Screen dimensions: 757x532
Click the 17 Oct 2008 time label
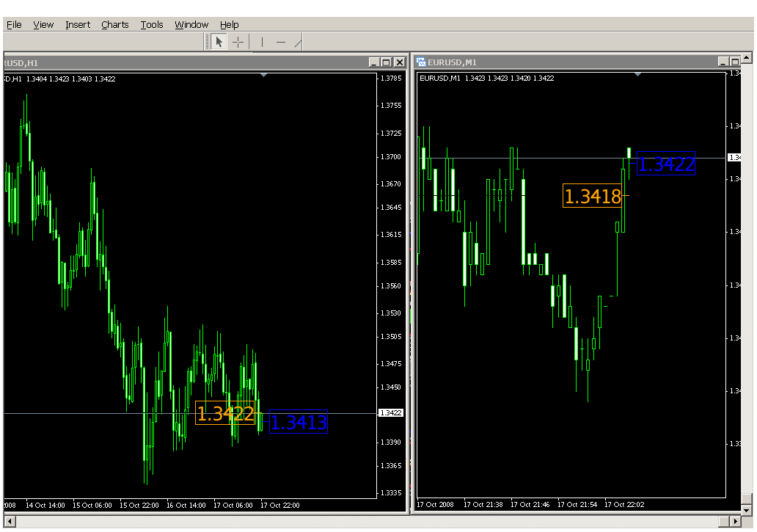point(435,505)
